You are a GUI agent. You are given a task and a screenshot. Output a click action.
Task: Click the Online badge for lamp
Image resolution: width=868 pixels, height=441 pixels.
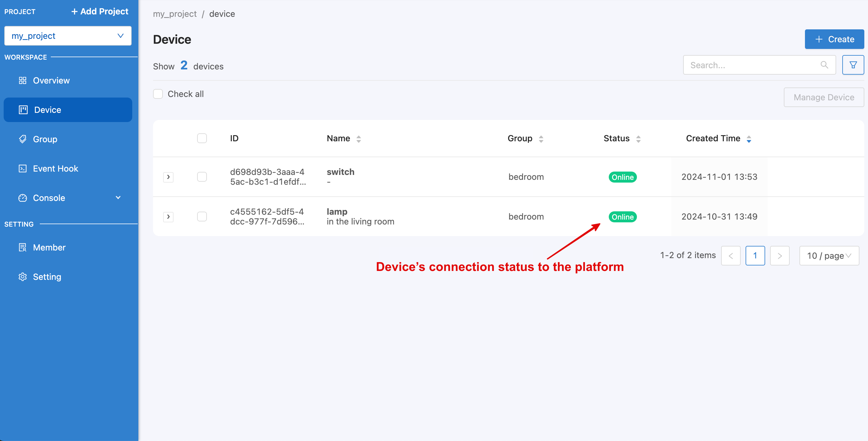click(x=622, y=217)
